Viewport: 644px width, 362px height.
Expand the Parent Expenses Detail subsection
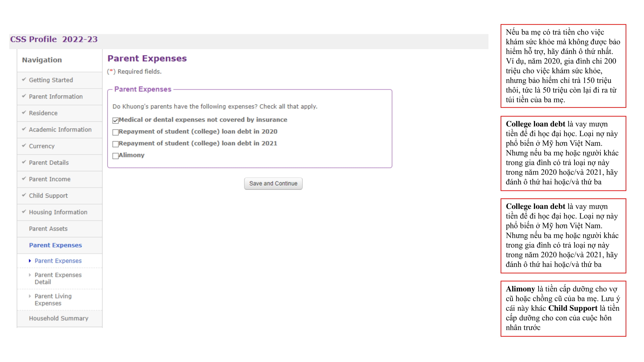(x=58, y=278)
